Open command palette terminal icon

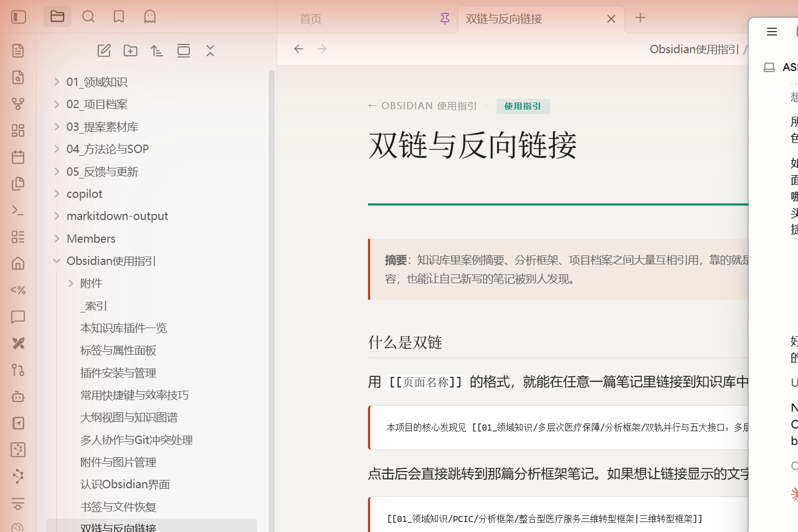[x=18, y=210]
